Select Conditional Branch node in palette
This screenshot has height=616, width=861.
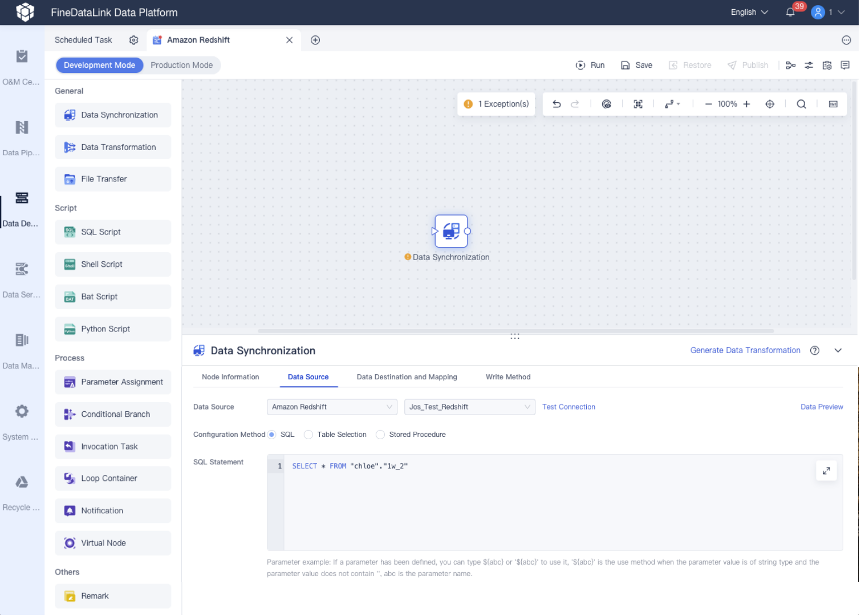pyautogui.click(x=113, y=414)
